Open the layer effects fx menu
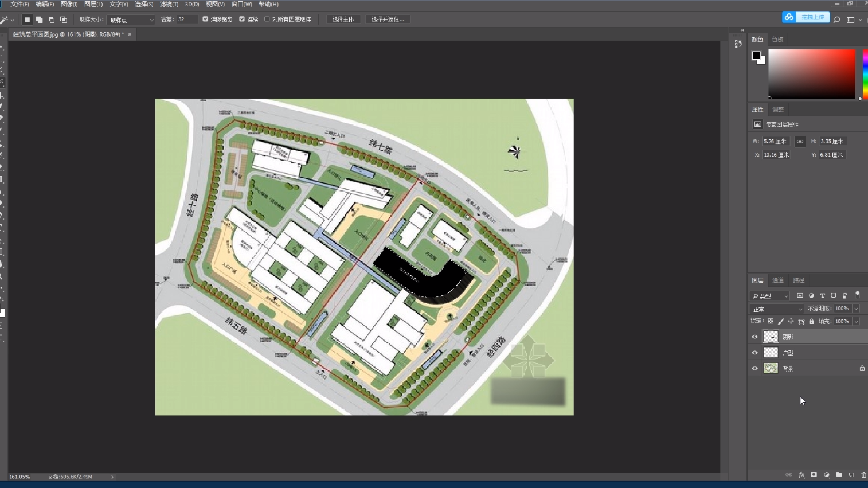 click(801, 475)
